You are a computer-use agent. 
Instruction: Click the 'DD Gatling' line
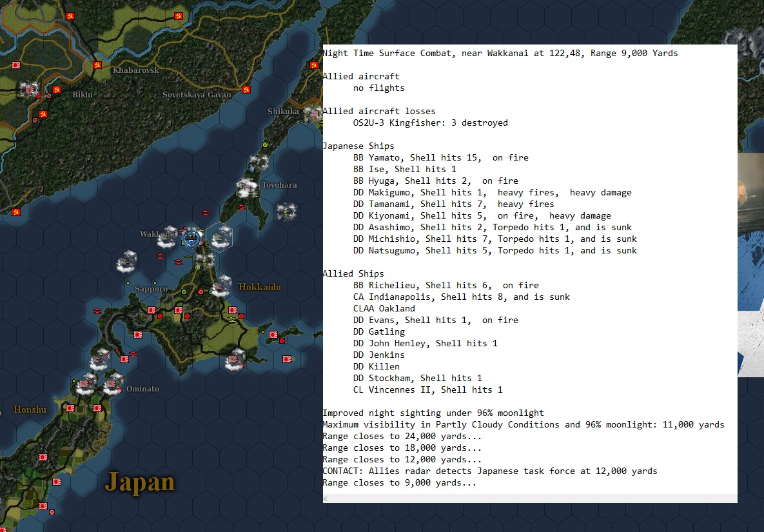[378, 332]
